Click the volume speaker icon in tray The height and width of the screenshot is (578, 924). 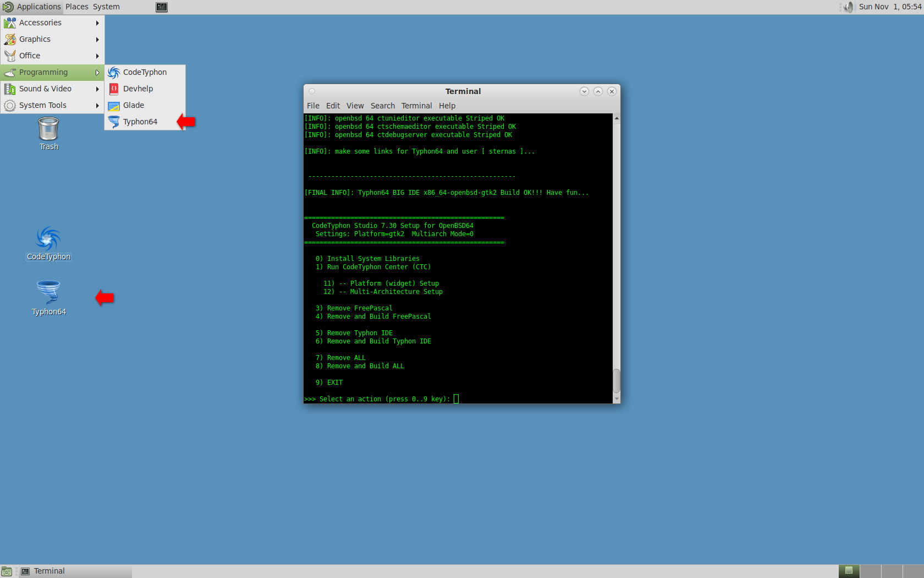click(x=849, y=7)
